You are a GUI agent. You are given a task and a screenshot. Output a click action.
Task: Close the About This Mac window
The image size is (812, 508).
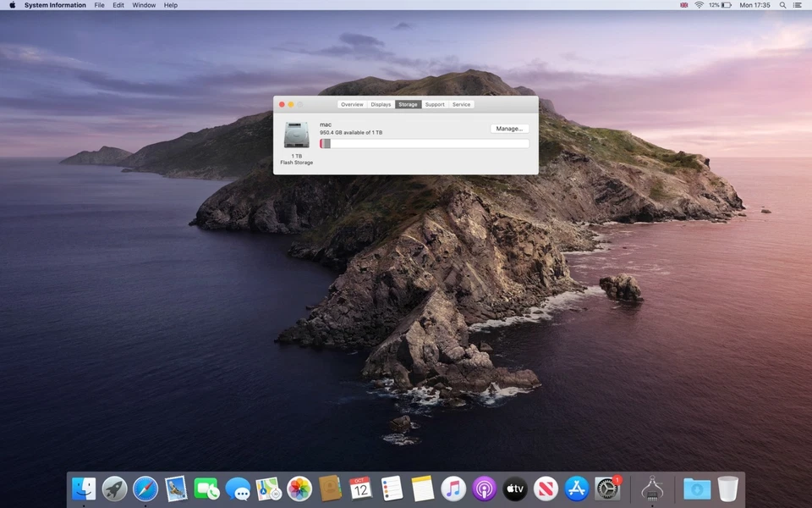[x=282, y=105]
